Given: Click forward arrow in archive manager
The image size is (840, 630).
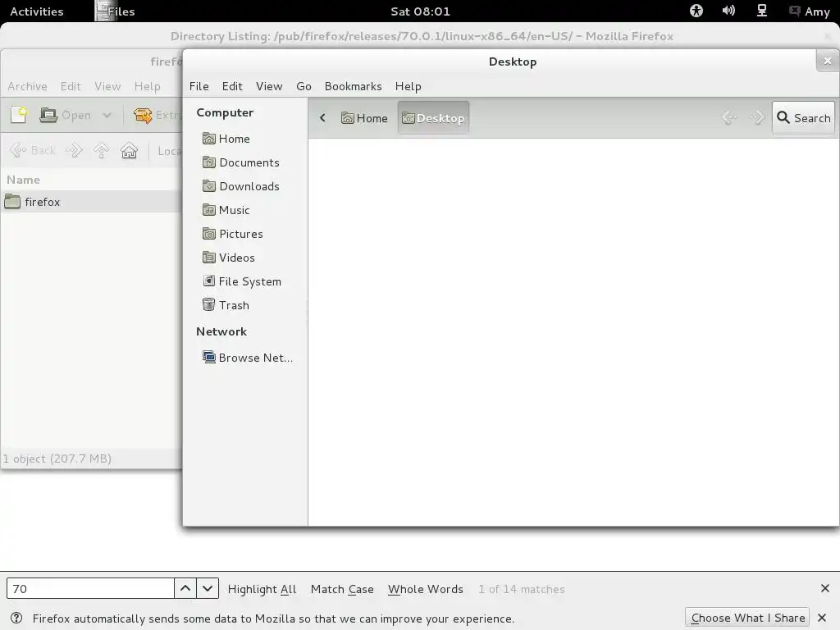Looking at the screenshot, I should pos(74,151).
